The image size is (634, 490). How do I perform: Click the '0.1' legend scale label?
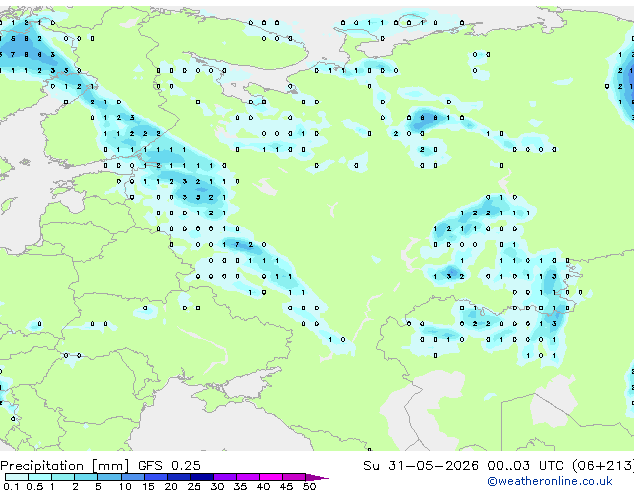pyautogui.click(x=11, y=486)
